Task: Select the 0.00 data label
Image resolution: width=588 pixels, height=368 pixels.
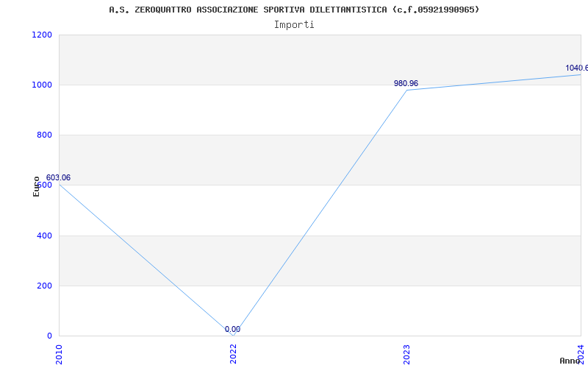Action: pyautogui.click(x=232, y=329)
